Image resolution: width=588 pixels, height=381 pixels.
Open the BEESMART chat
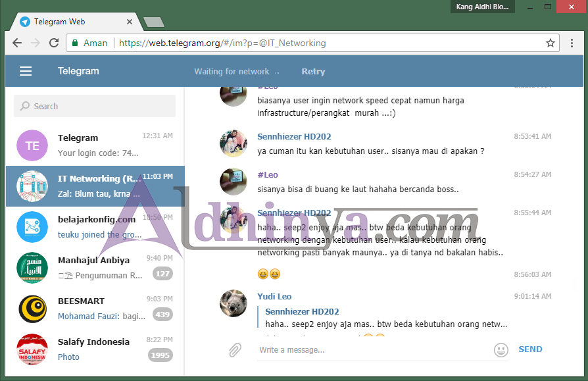(95, 309)
